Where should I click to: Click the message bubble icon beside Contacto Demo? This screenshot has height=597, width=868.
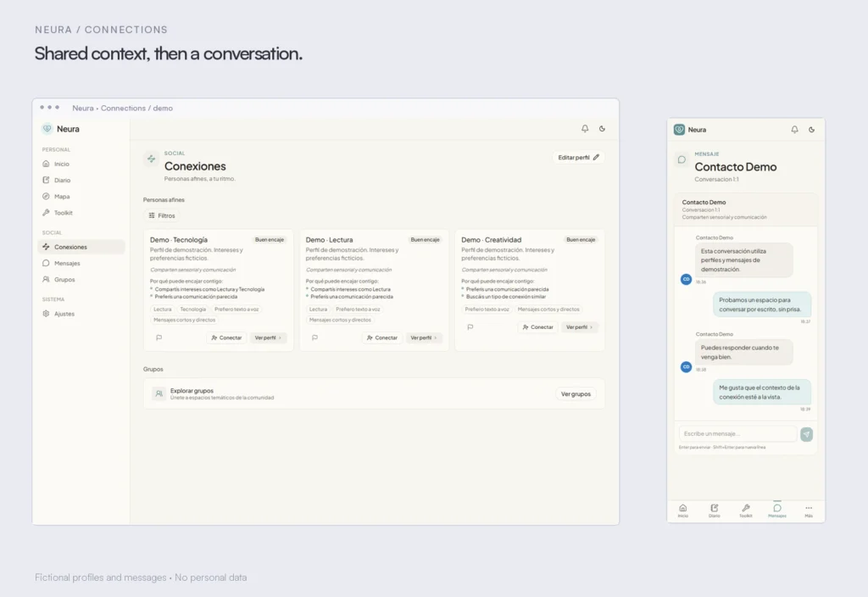(682, 159)
